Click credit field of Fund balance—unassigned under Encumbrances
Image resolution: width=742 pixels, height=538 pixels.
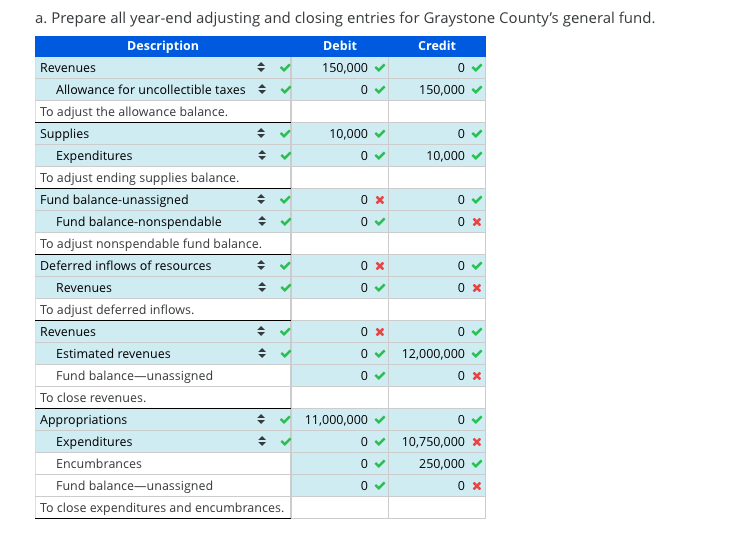437,485
